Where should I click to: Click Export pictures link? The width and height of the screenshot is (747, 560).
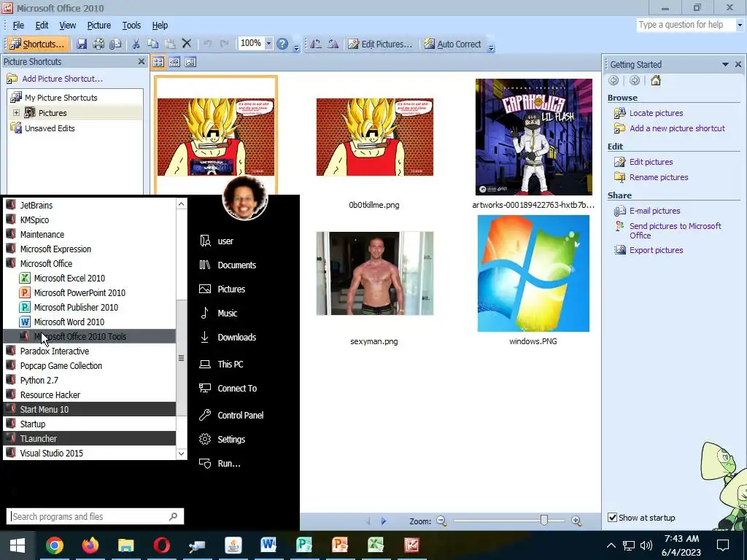click(x=656, y=250)
